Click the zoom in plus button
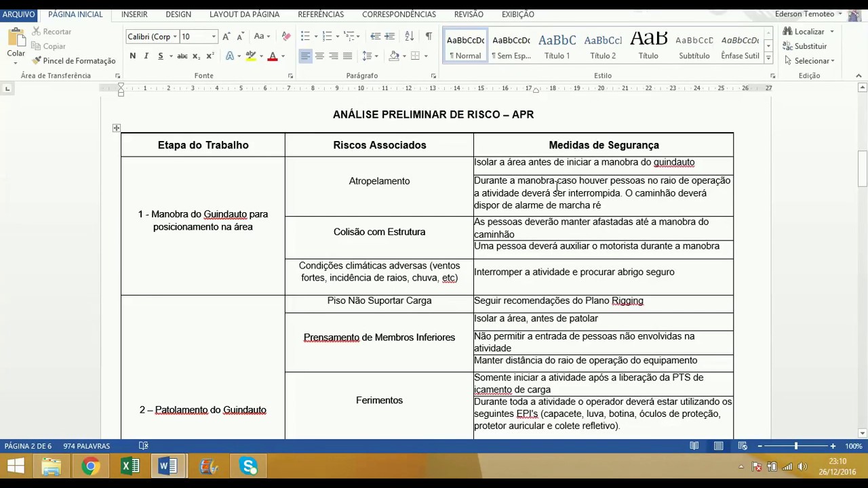Image resolution: width=868 pixels, height=488 pixels. 833,446
